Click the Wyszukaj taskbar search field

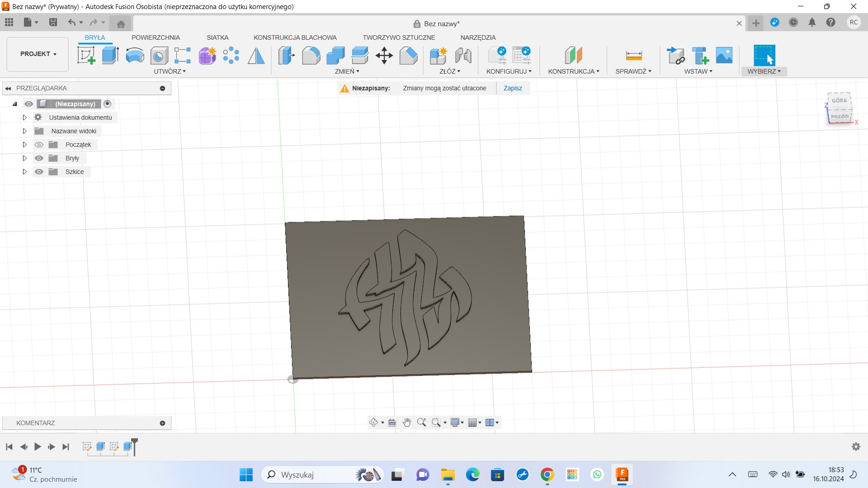pos(322,475)
